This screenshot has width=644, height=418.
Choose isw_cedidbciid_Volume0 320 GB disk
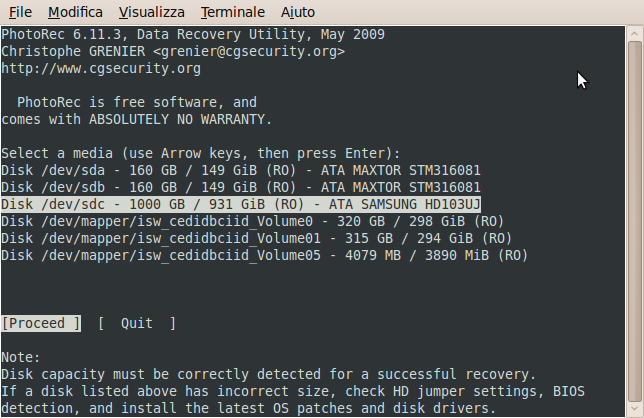pos(253,222)
